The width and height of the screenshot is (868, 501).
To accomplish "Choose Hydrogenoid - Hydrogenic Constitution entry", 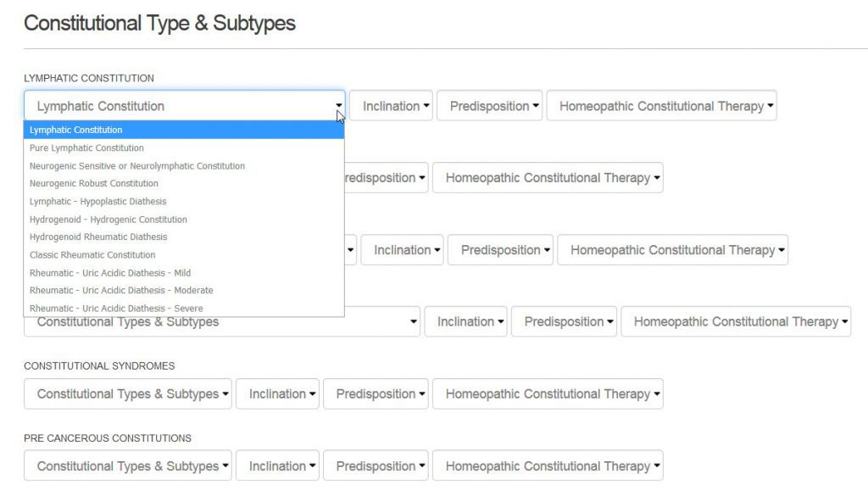I will pos(184,220).
